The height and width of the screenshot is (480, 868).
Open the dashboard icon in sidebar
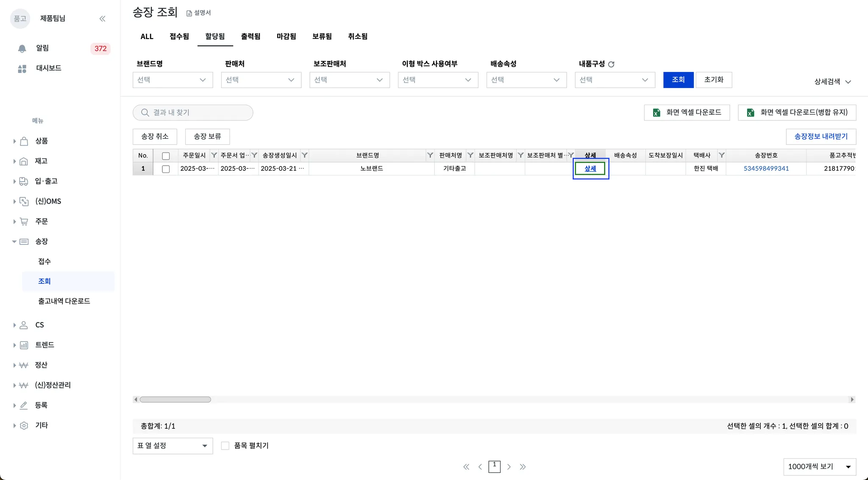22,69
